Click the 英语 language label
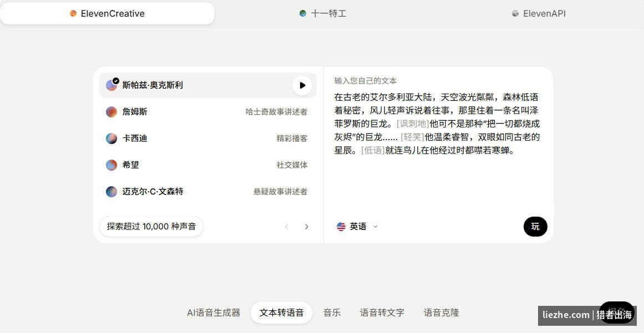This screenshot has width=644, height=333. point(358,227)
